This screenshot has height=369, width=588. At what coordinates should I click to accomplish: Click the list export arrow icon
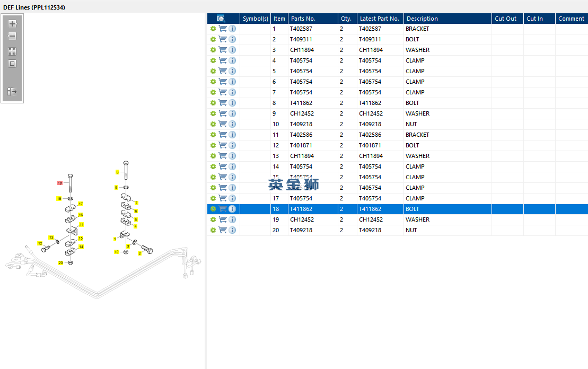point(12,92)
